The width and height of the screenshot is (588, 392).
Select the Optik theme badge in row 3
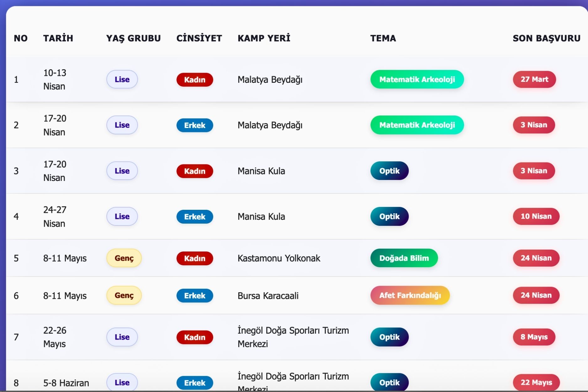(389, 171)
